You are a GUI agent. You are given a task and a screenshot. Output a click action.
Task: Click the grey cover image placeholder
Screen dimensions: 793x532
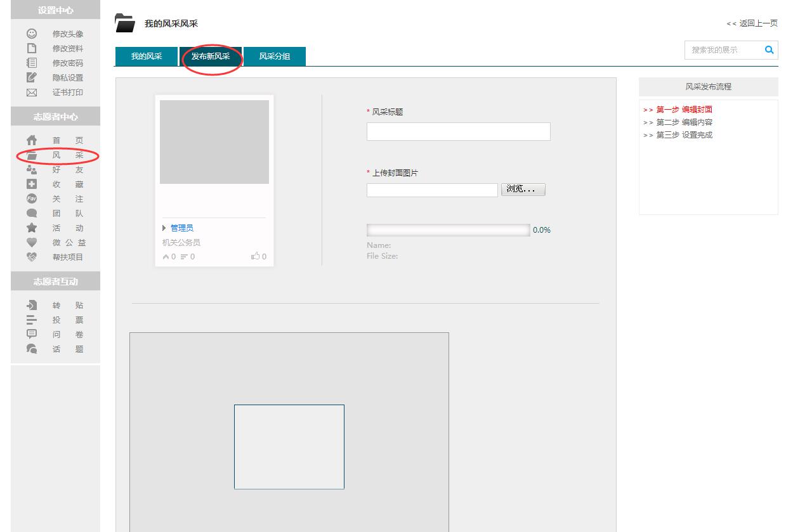coord(214,142)
